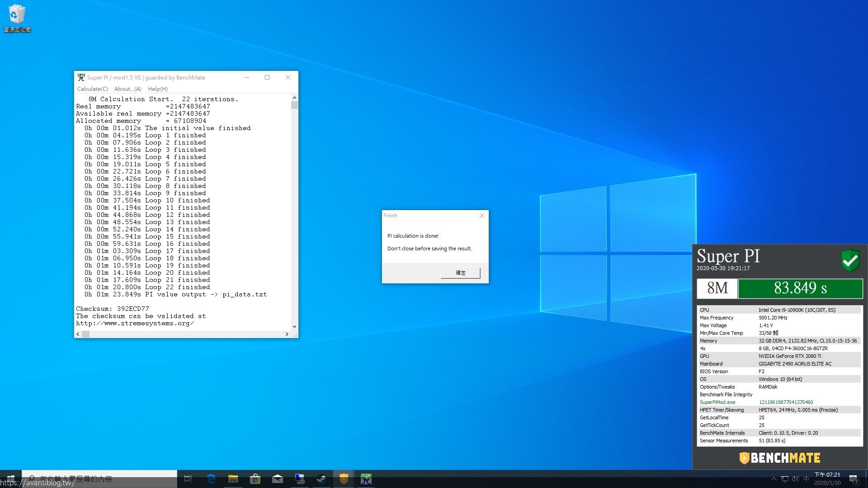The image size is (868, 488).
Task: Close the Super PI window
Action: (288, 77)
